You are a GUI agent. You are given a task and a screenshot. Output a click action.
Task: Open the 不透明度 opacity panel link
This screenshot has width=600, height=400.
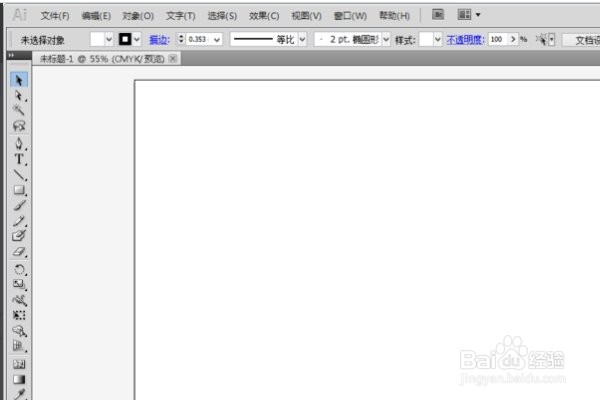465,39
